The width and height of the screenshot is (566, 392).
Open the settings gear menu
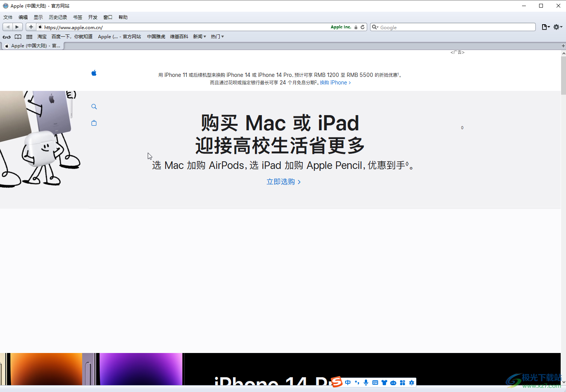(x=558, y=27)
